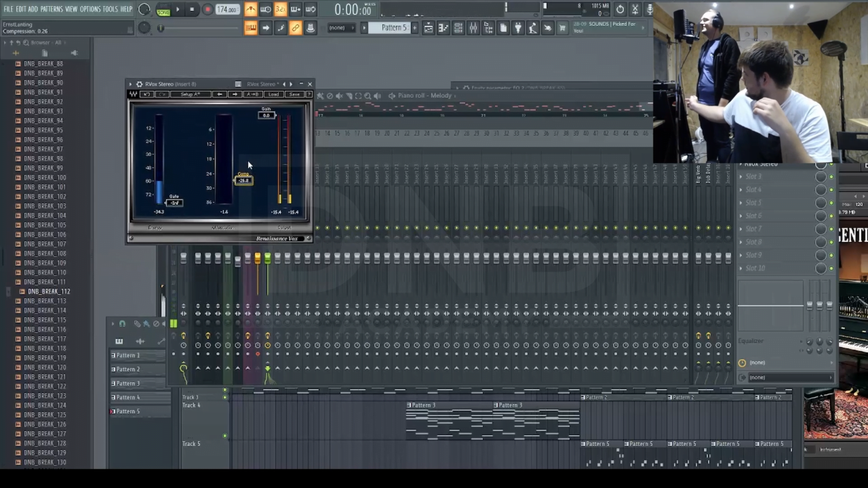
Task: Open the OPTIONS menu
Action: point(90,9)
